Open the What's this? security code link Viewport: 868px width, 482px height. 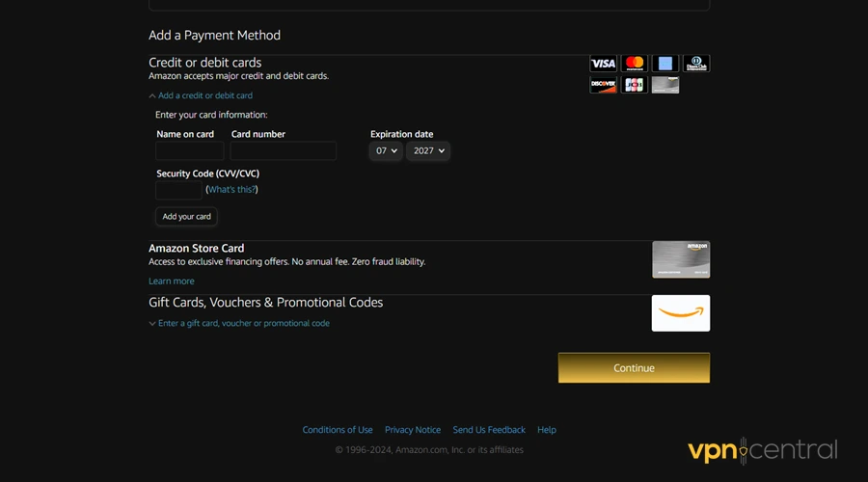pos(231,190)
